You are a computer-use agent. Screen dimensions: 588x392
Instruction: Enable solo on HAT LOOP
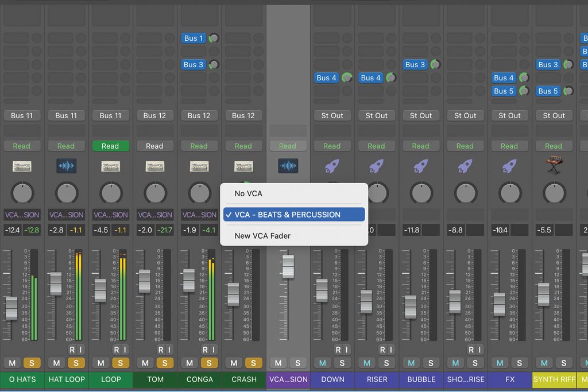(x=76, y=363)
